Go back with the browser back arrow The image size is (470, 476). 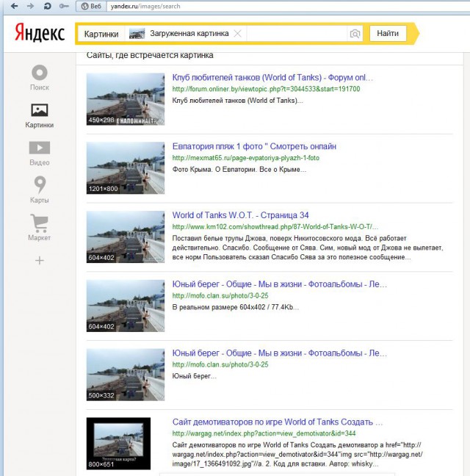[x=14, y=6]
